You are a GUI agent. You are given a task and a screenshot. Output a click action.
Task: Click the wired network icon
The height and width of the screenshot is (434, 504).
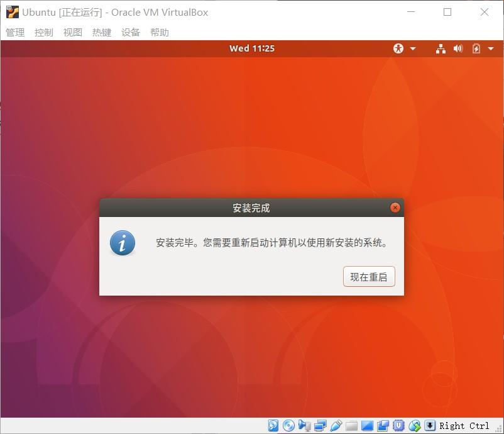click(x=441, y=49)
